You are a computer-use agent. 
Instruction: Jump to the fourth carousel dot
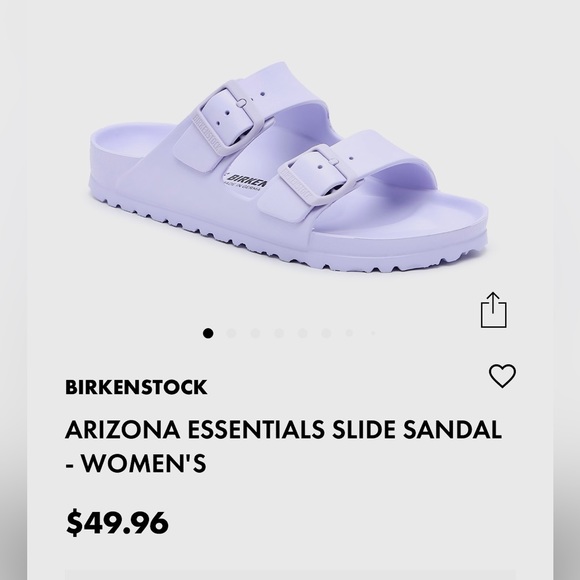click(x=279, y=333)
